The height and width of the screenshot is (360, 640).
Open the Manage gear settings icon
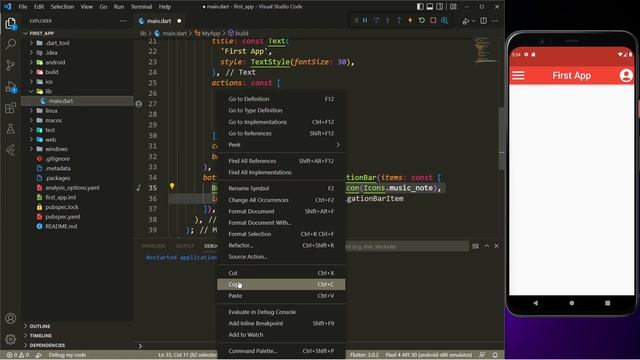[x=11, y=339]
